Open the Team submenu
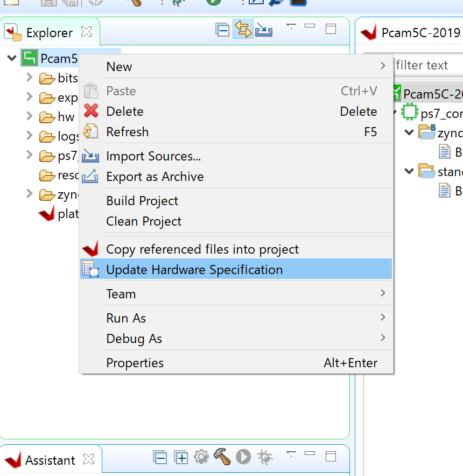Viewport: 463px width, 476px height. [x=236, y=293]
